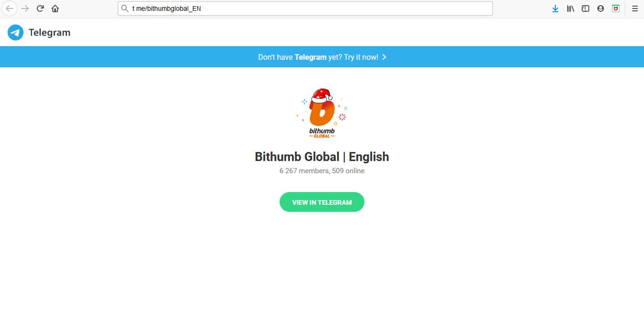Image resolution: width=644 pixels, height=330 pixels.
Task: Click the Telegram paper plane logo
Action: [16, 32]
